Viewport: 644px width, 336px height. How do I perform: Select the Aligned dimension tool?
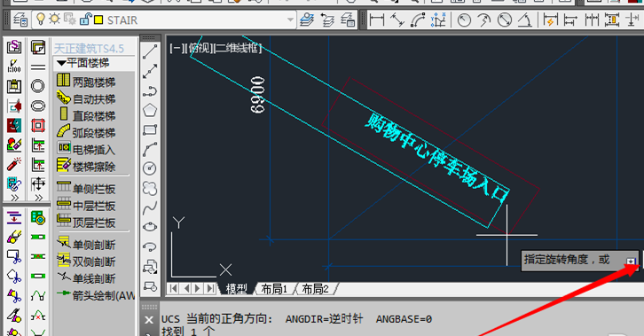pos(397,20)
